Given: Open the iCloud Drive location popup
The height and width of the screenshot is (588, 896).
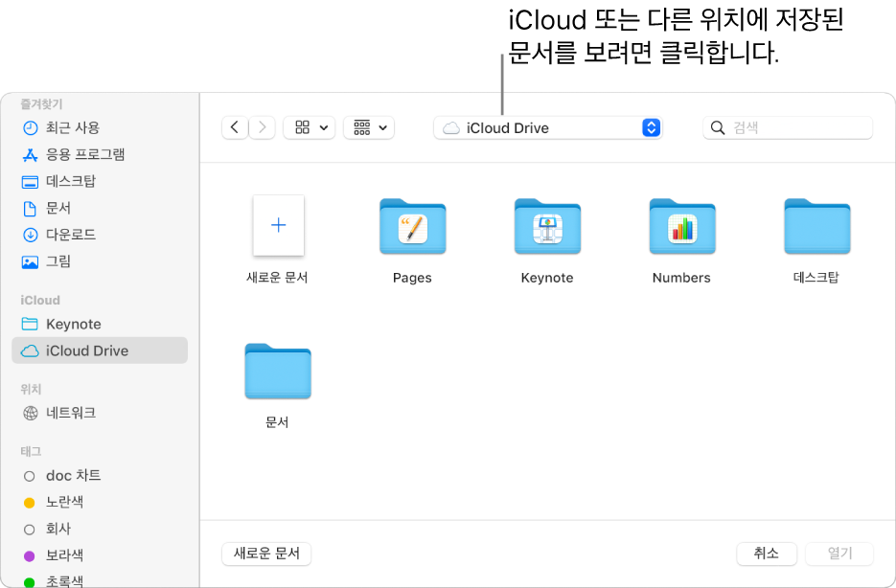Looking at the screenshot, I should (547, 128).
